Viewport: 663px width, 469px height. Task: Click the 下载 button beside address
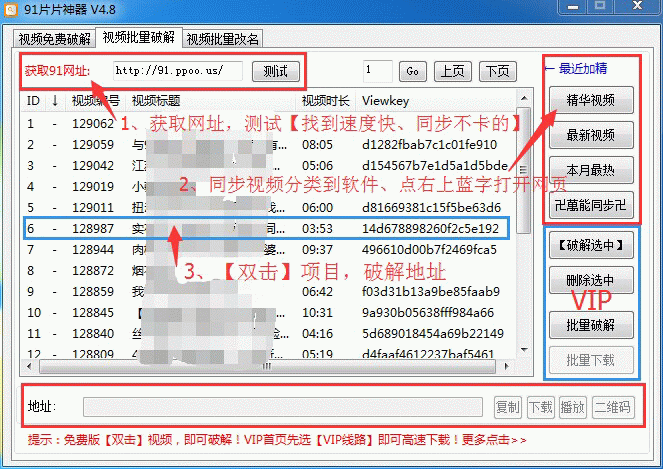pyautogui.click(x=541, y=407)
